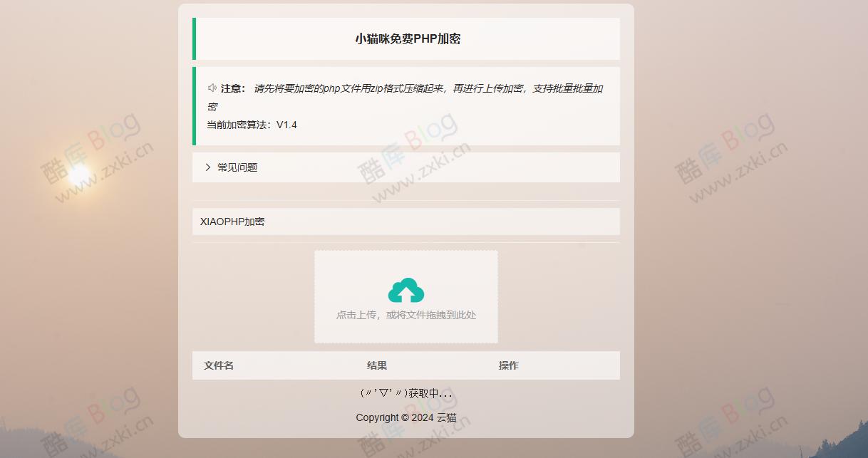Image resolution: width=868 pixels, height=458 pixels.
Task: Click the 云猫 copyright link
Action: (446, 417)
